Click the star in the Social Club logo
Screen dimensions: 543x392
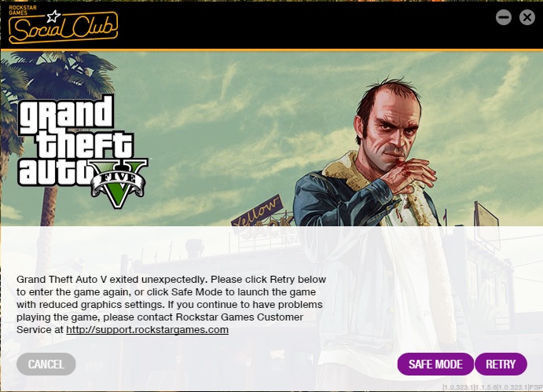point(53,16)
